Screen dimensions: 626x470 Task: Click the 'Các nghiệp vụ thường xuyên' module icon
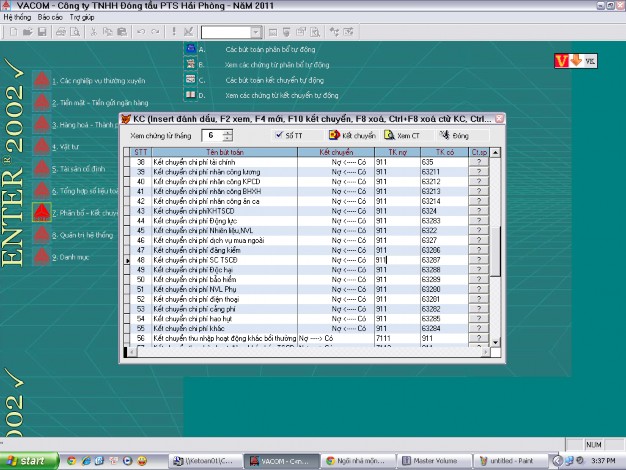[x=40, y=79]
